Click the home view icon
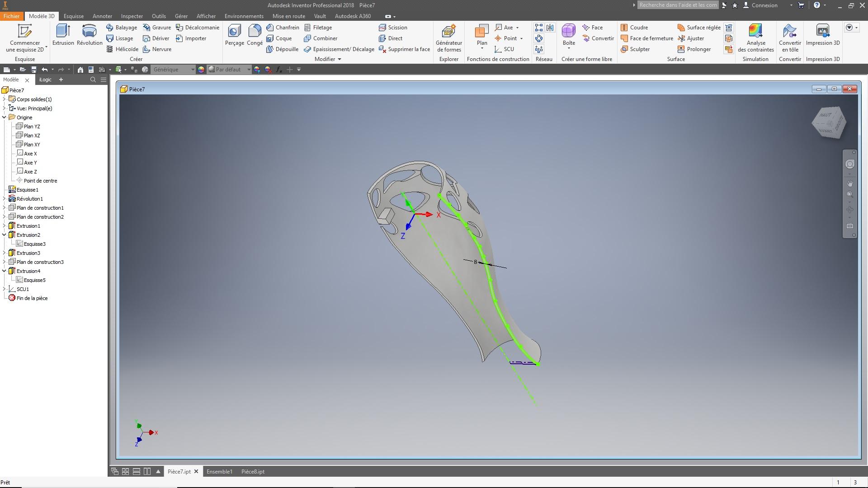 click(x=80, y=70)
